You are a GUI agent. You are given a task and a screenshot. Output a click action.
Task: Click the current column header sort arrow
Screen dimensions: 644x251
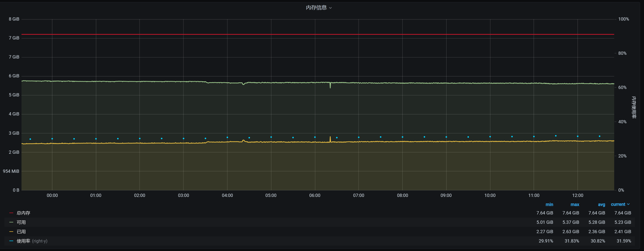(628, 204)
